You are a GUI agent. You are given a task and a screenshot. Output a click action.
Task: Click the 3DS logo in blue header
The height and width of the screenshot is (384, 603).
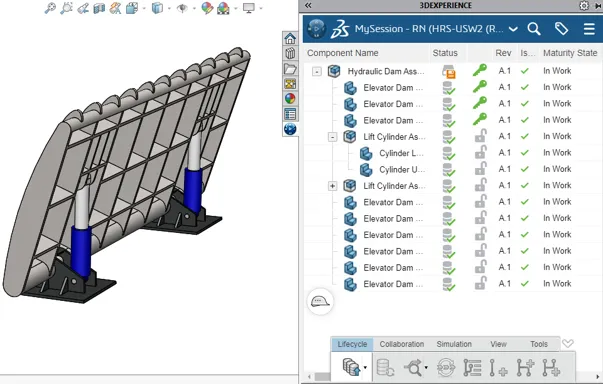340,29
